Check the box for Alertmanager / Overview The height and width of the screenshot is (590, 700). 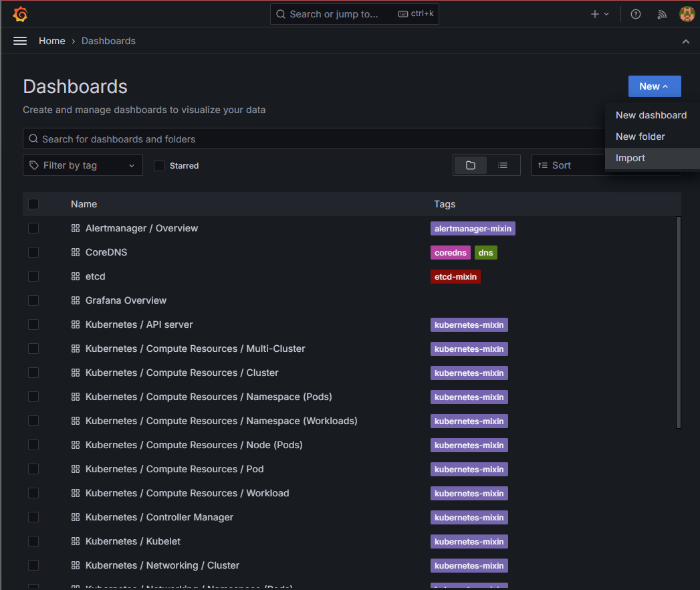[33, 228]
